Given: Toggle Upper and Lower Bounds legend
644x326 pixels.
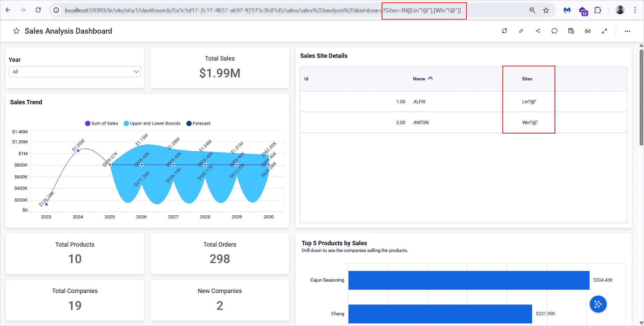Looking at the screenshot, I should 152,123.
